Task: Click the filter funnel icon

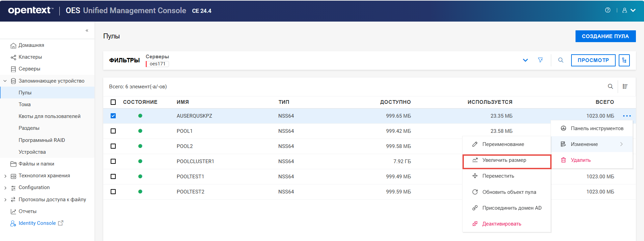Action: 540,60
